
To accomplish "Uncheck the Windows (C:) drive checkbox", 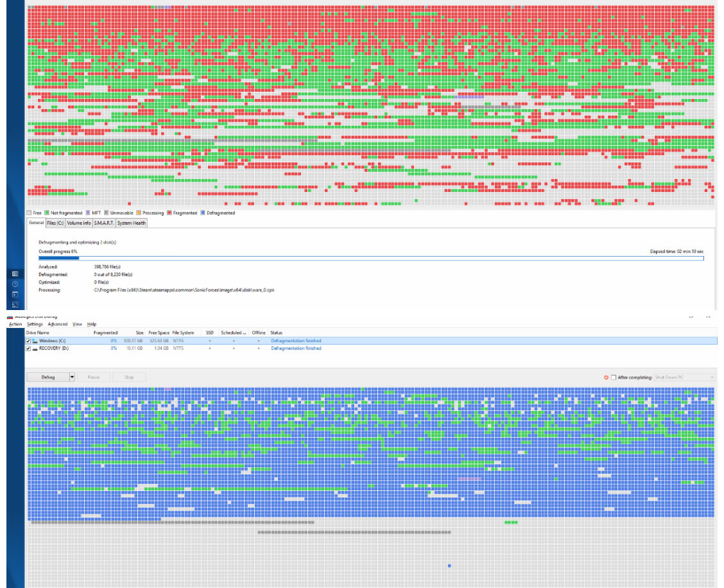I will click(x=28, y=340).
